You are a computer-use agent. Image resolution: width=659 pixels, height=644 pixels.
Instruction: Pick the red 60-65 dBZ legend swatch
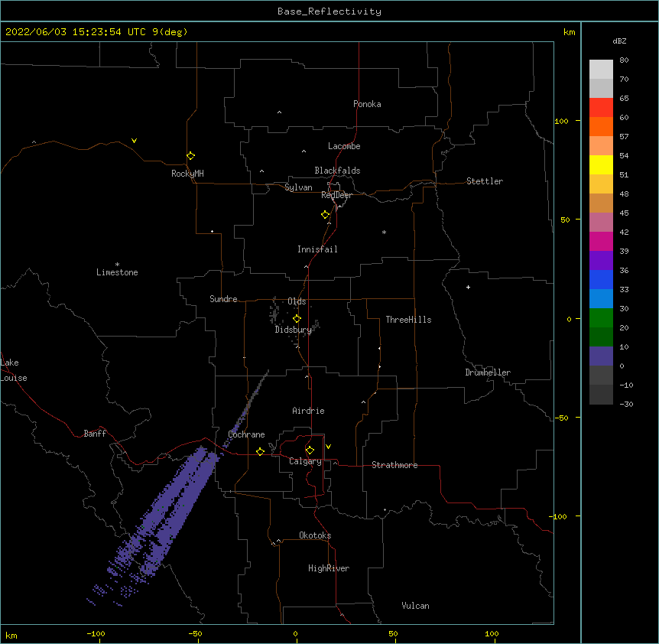tap(601, 108)
